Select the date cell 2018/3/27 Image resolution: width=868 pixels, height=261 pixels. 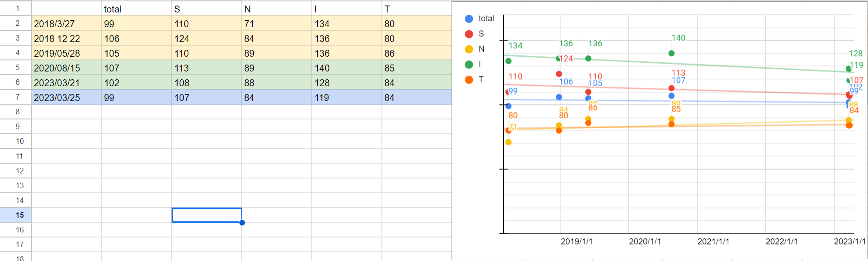coord(66,24)
